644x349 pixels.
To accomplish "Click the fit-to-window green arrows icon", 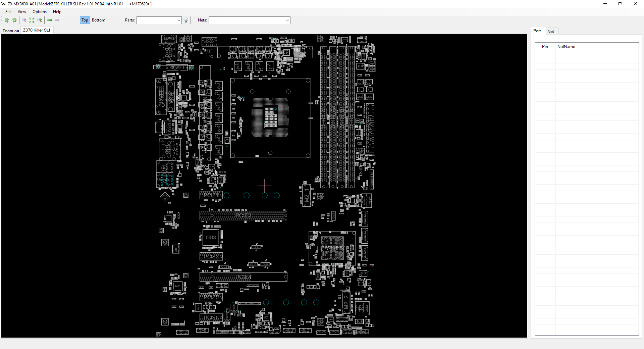I will (x=32, y=20).
